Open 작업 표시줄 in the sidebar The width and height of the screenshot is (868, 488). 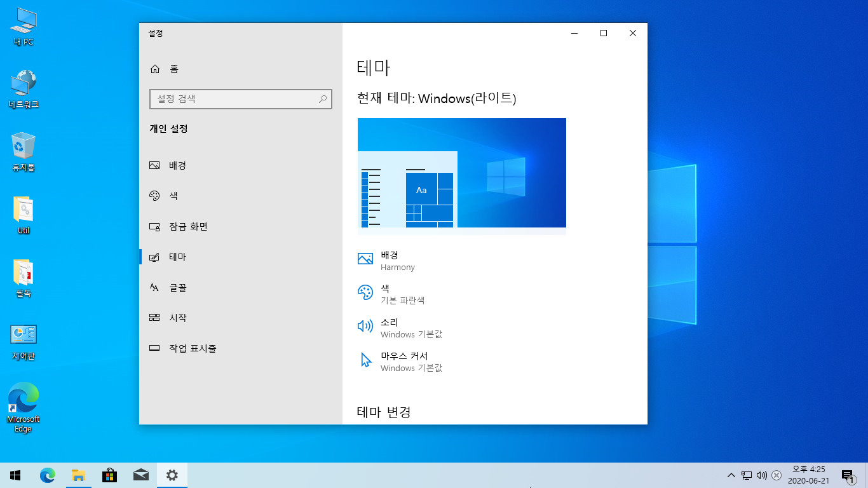(241, 348)
